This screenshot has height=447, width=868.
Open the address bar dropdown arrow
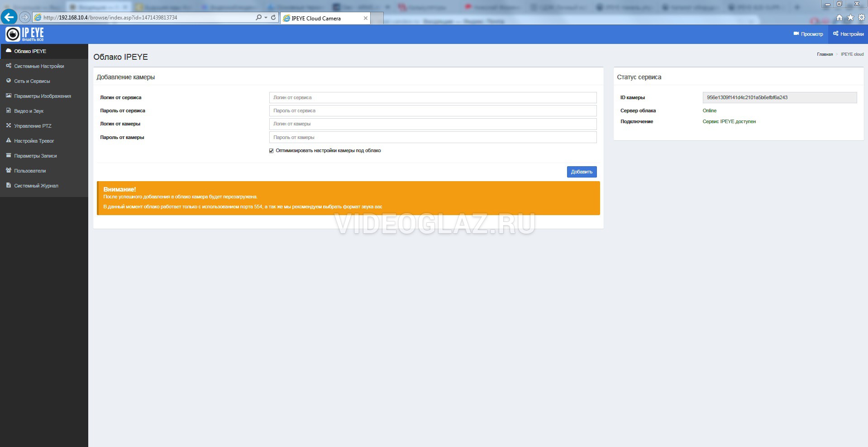(266, 18)
